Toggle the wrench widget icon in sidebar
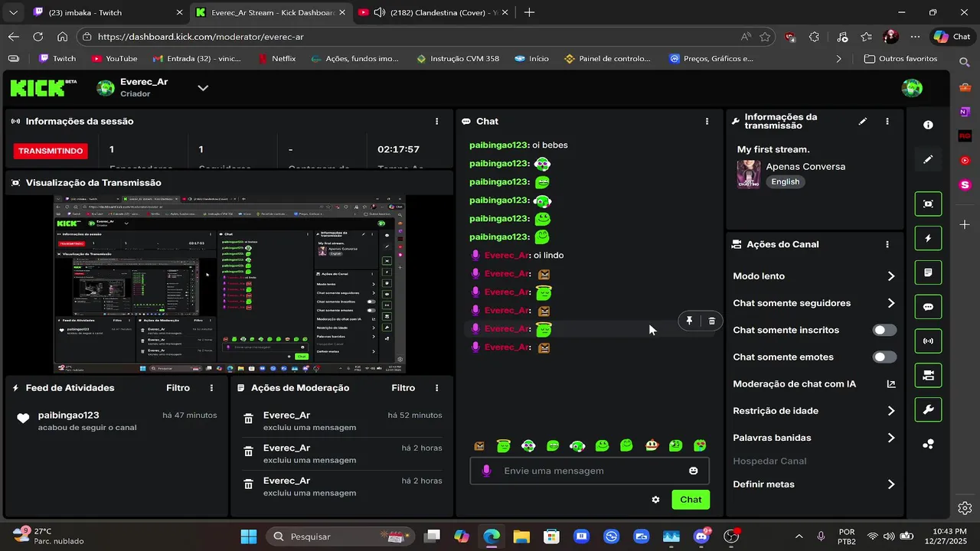 click(x=928, y=409)
